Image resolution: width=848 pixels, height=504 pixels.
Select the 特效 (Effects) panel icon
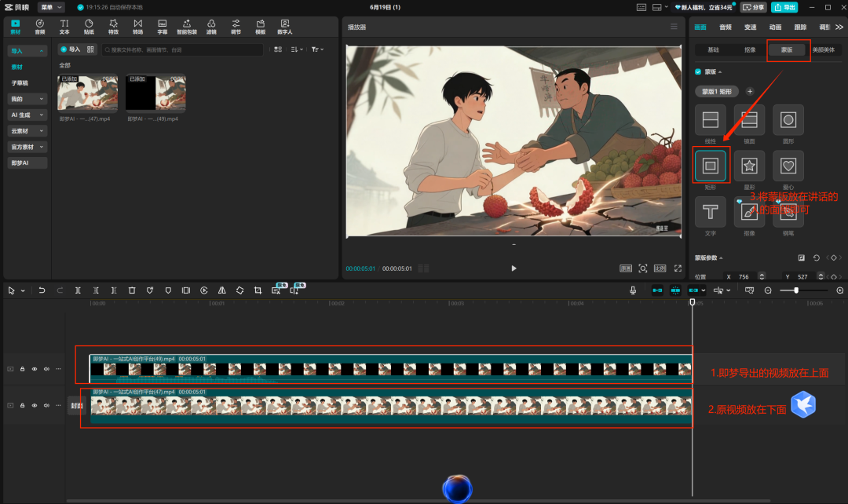tap(113, 26)
